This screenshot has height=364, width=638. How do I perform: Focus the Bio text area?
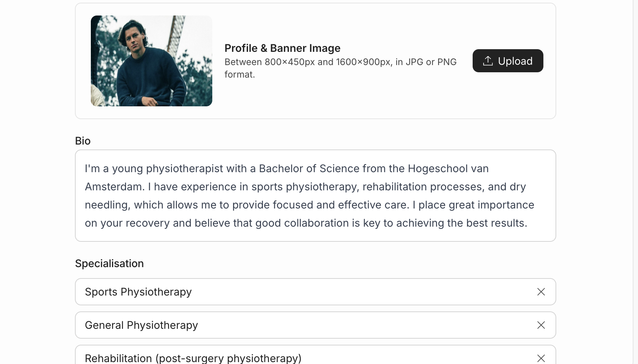(316, 196)
